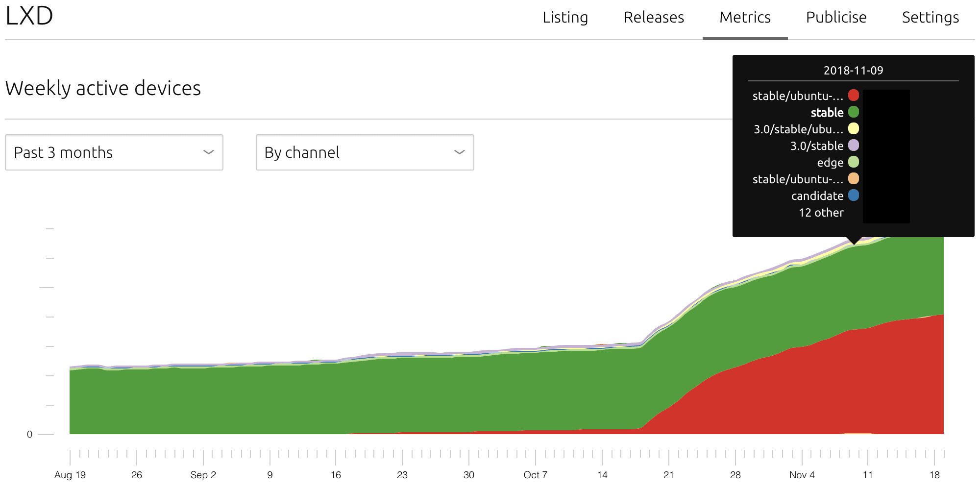Viewport: 980px width, 490px height.
Task: Click the Aug 19 axis label
Action: 70,475
